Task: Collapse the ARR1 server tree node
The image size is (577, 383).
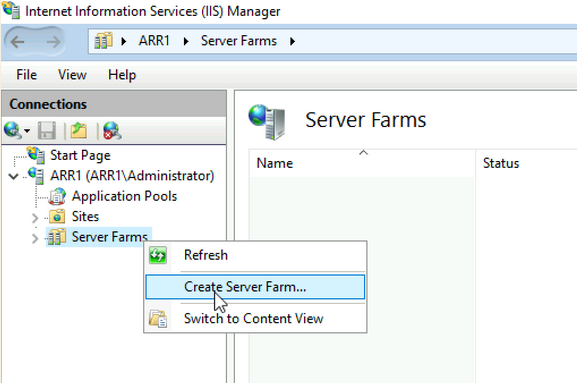Action: (14, 177)
